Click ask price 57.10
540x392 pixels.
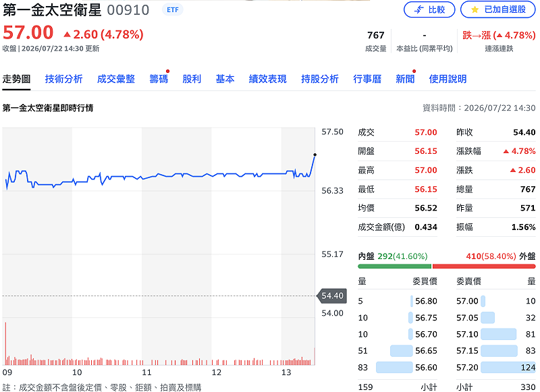click(467, 334)
